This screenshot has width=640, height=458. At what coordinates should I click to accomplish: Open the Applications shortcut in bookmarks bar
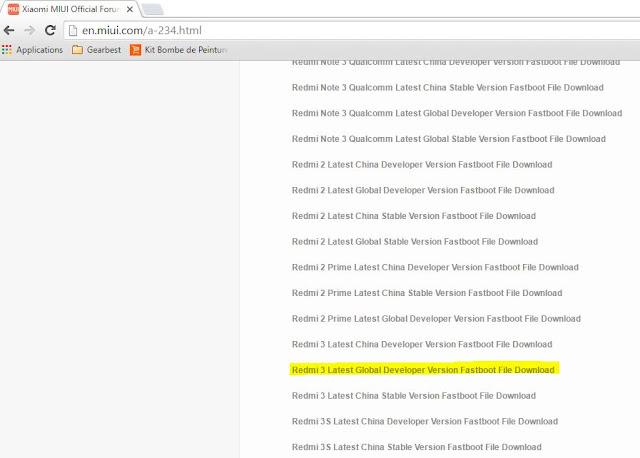(x=33, y=50)
